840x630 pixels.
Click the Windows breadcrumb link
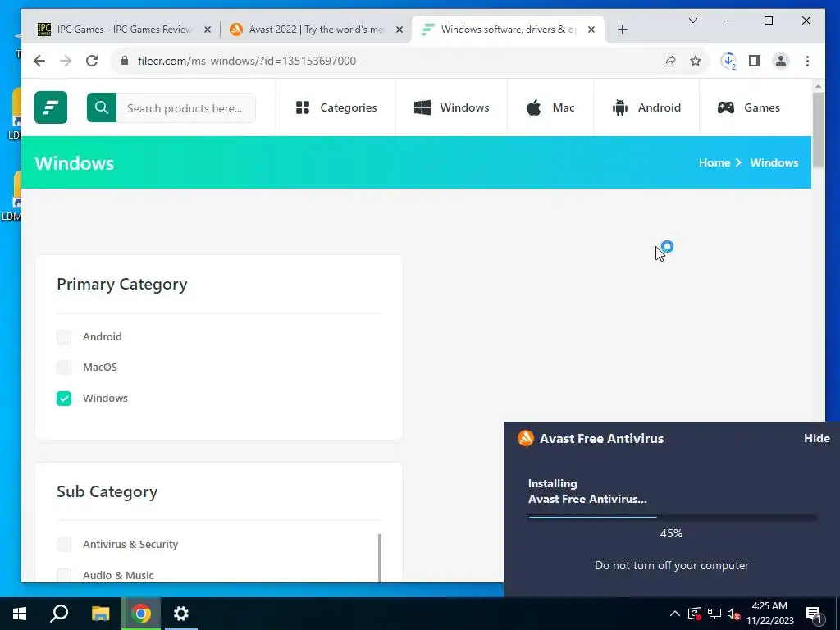774,163
